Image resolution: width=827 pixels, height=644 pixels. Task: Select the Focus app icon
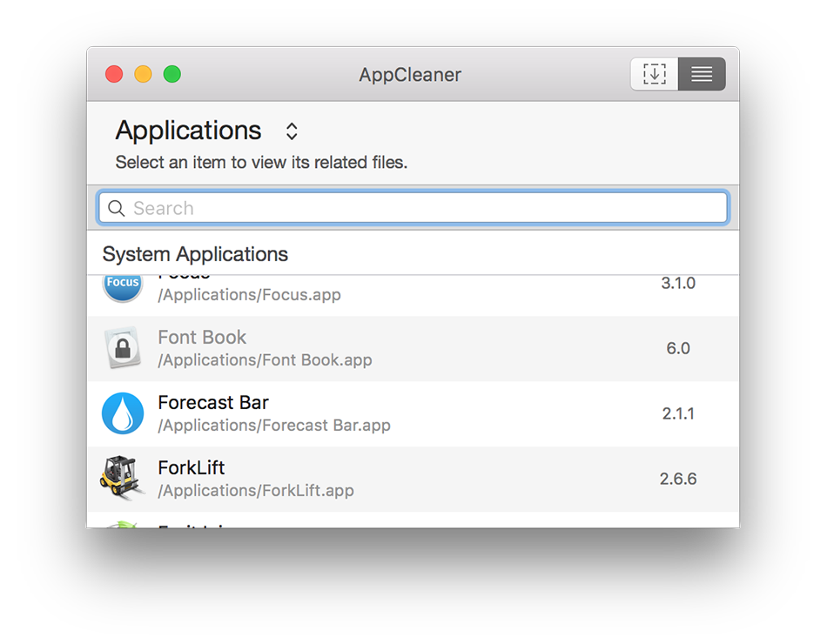pyautogui.click(x=123, y=288)
